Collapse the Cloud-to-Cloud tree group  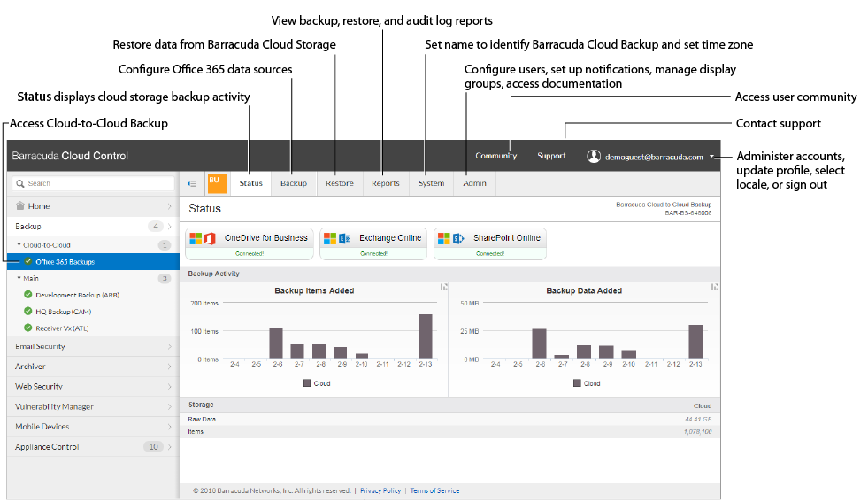click(x=19, y=245)
